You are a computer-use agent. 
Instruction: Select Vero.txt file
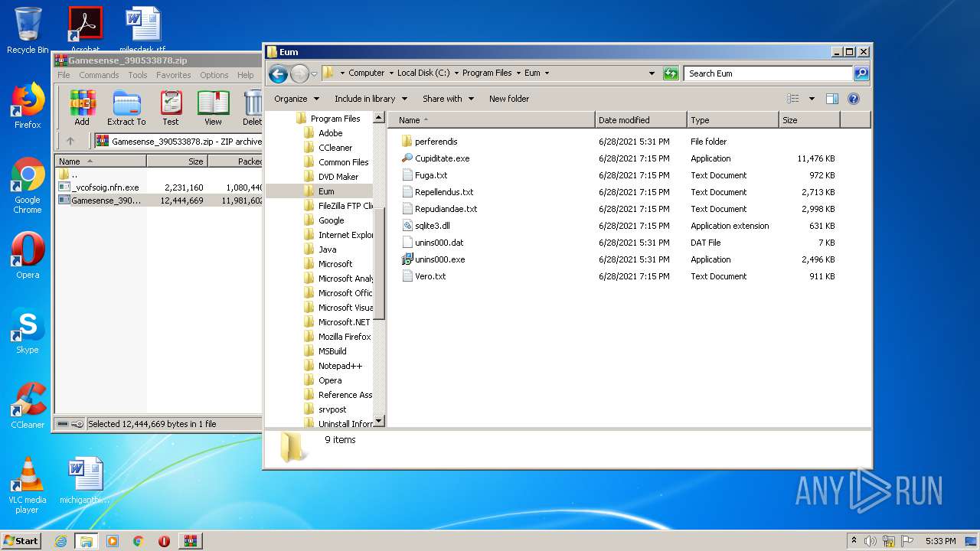click(x=430, y=276)
